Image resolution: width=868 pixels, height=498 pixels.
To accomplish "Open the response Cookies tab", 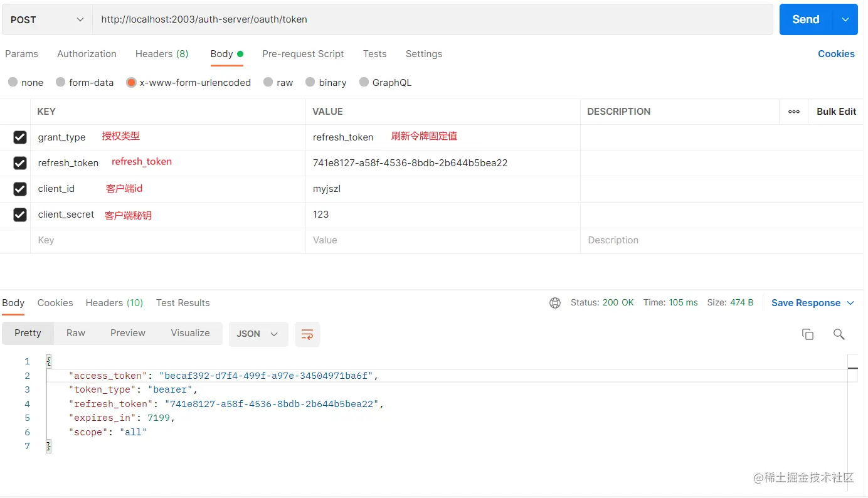I will click(55, 303).
